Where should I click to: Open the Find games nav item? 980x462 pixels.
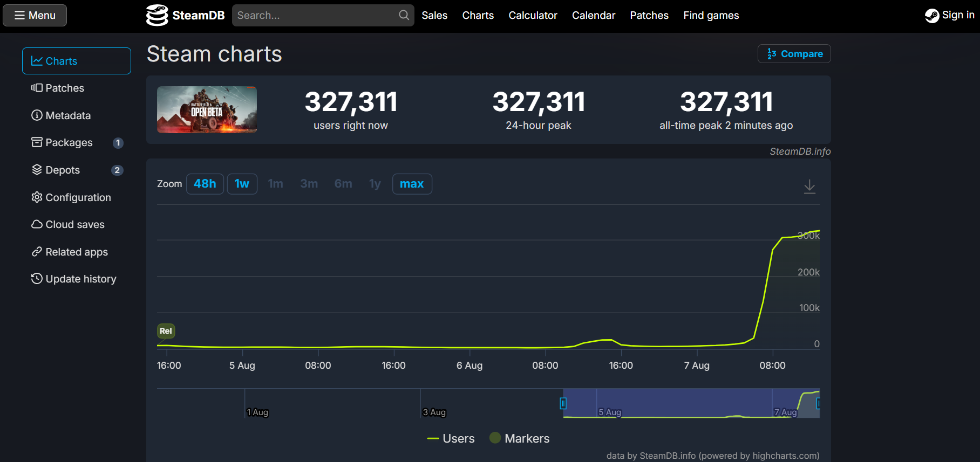pos(711,15)
